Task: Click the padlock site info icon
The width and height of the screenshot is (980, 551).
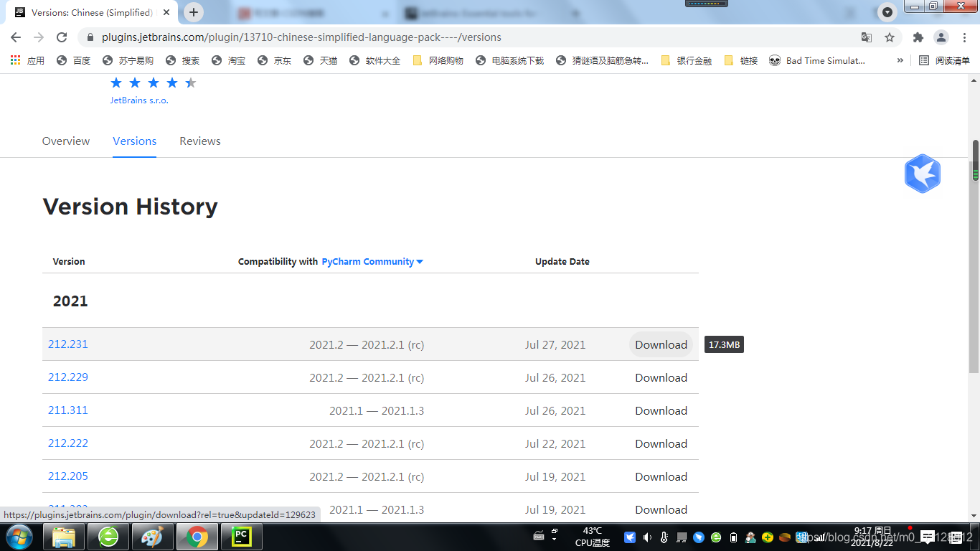Action: 90,37
